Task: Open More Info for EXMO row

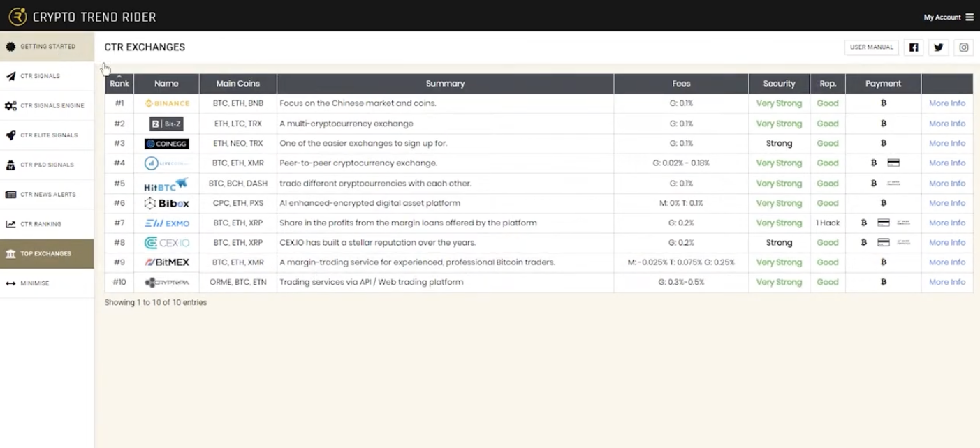Action: (946, 223)
